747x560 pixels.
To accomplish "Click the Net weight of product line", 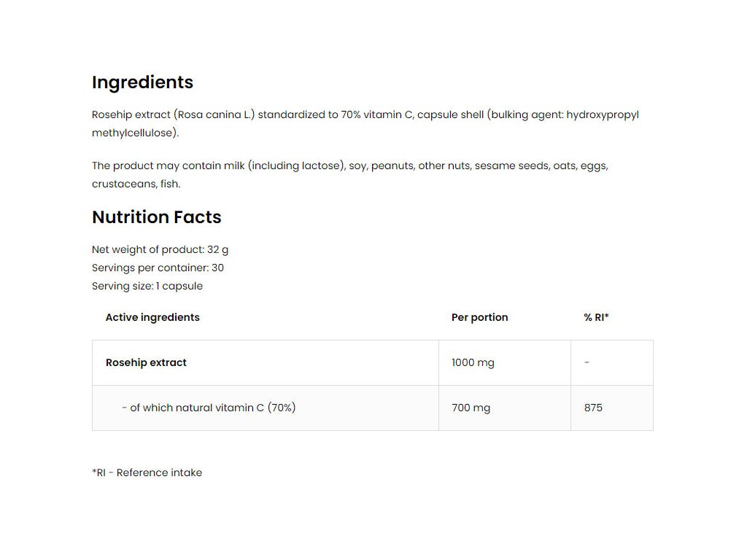I will (160, 250).
